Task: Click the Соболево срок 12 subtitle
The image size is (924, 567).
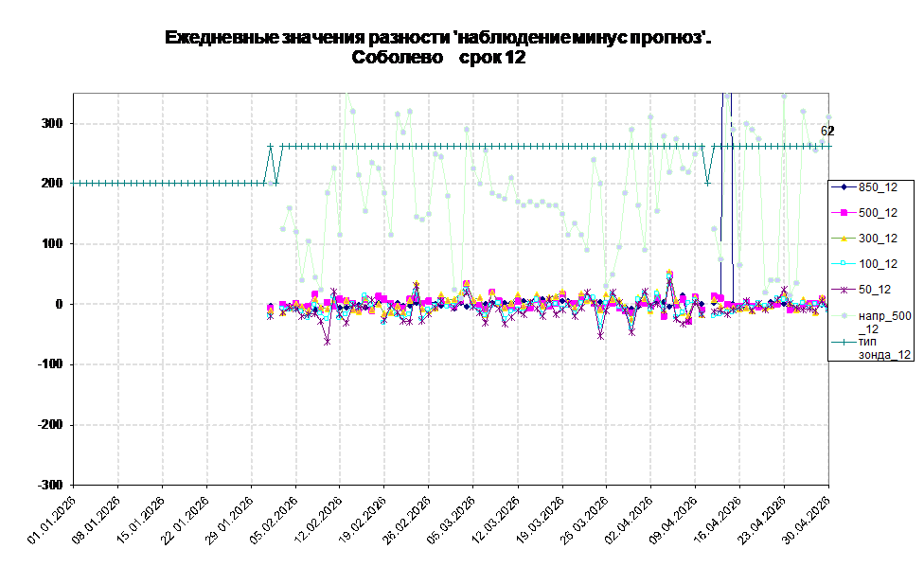Action: pyautogui.click(x=438, y=58)
